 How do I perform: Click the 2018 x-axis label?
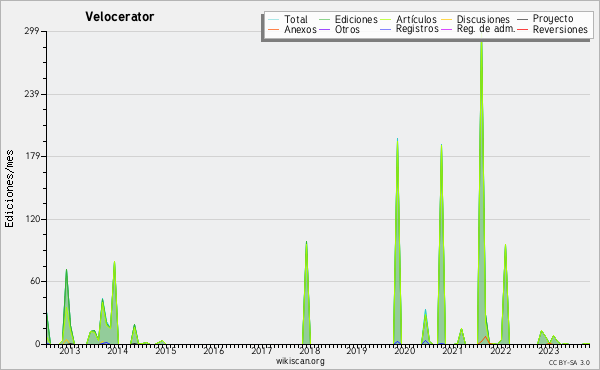pyautogui.click(x=309, y=351)
